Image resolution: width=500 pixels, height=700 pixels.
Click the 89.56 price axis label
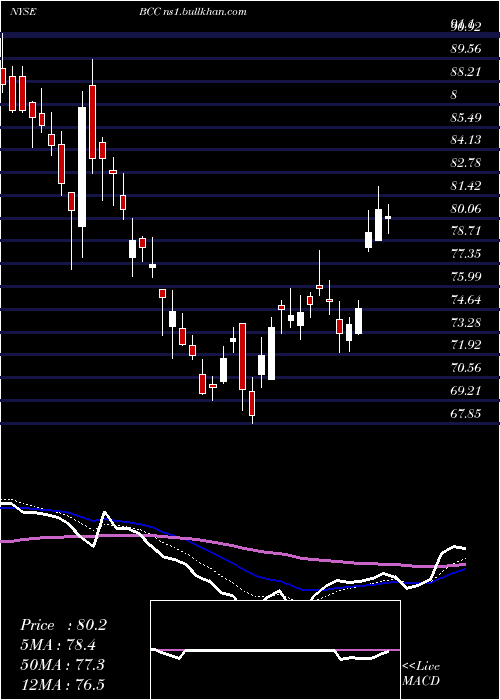point(466,49)
